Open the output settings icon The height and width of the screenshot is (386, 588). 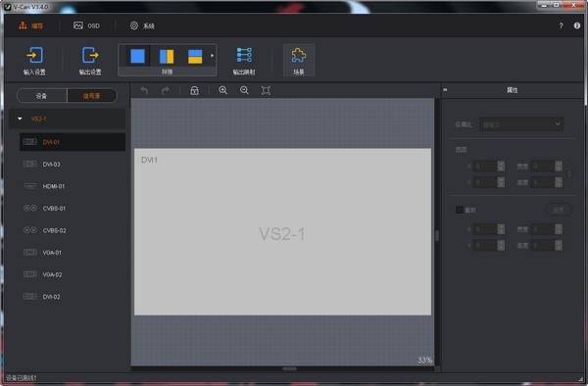coord(90,56)
